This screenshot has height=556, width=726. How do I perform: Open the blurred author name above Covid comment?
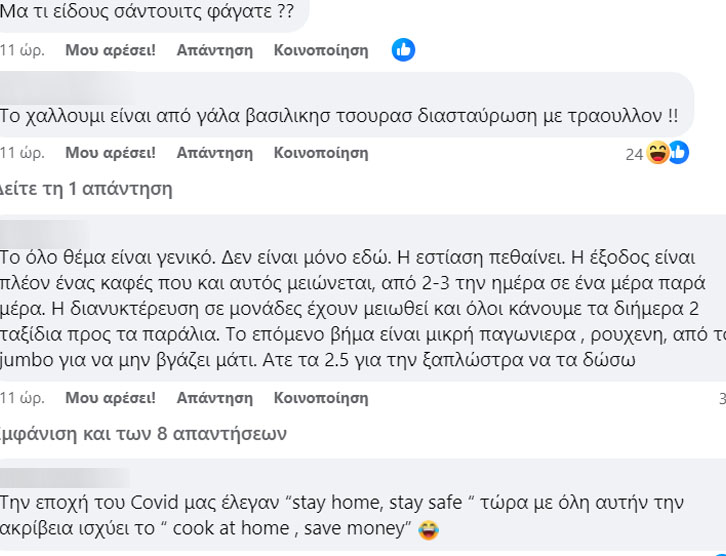(65, 477)
